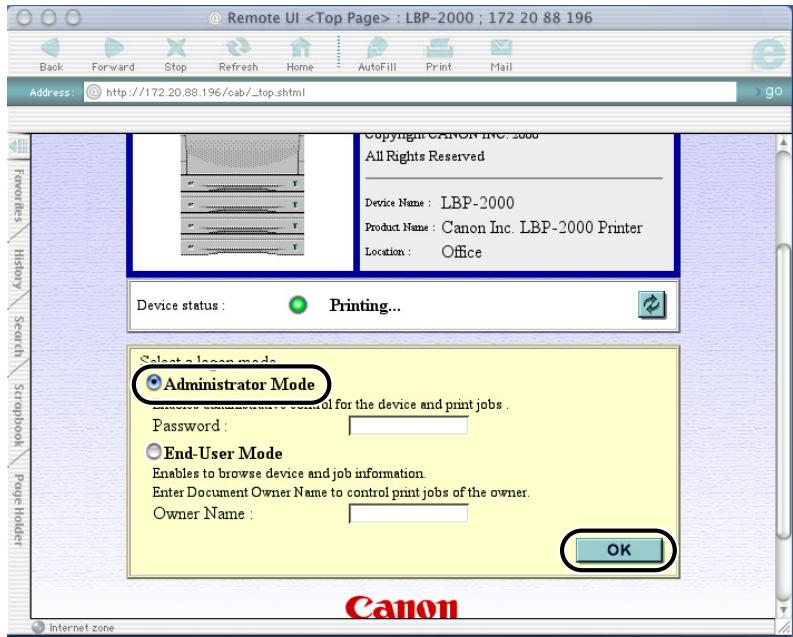Open the Page Holder side tab

(19, 510)
